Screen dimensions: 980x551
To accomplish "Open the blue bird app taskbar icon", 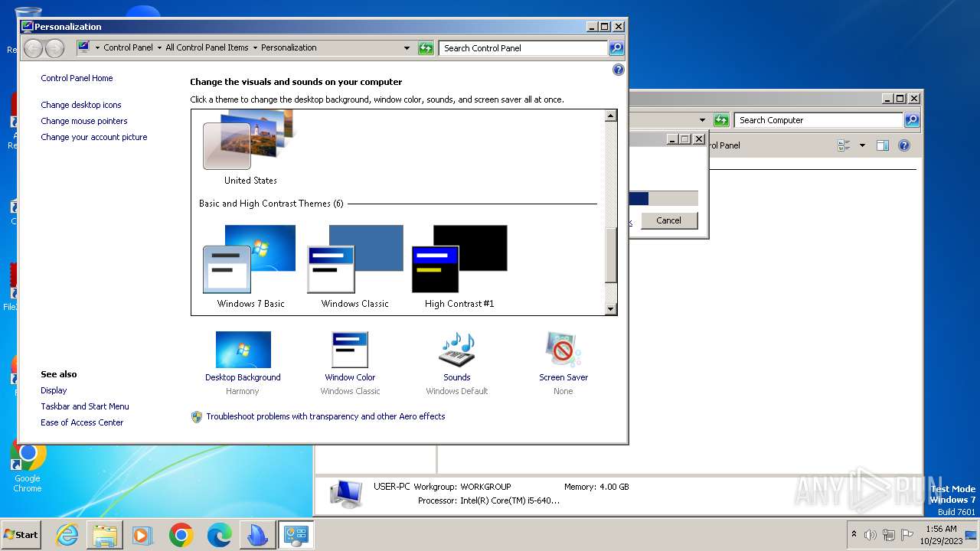I will (257, 535).
